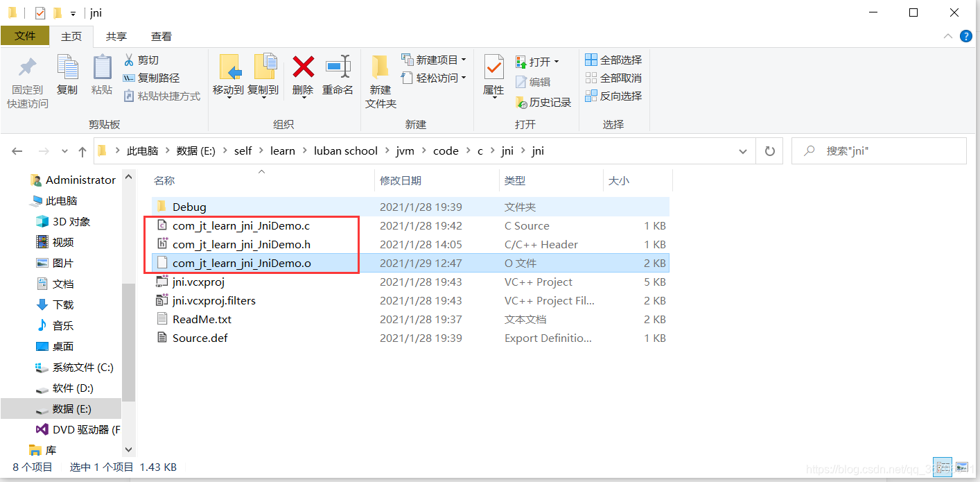Switch to the Share (共享) tab
Viewport: 980px width, 482px height.
[116, 37]
